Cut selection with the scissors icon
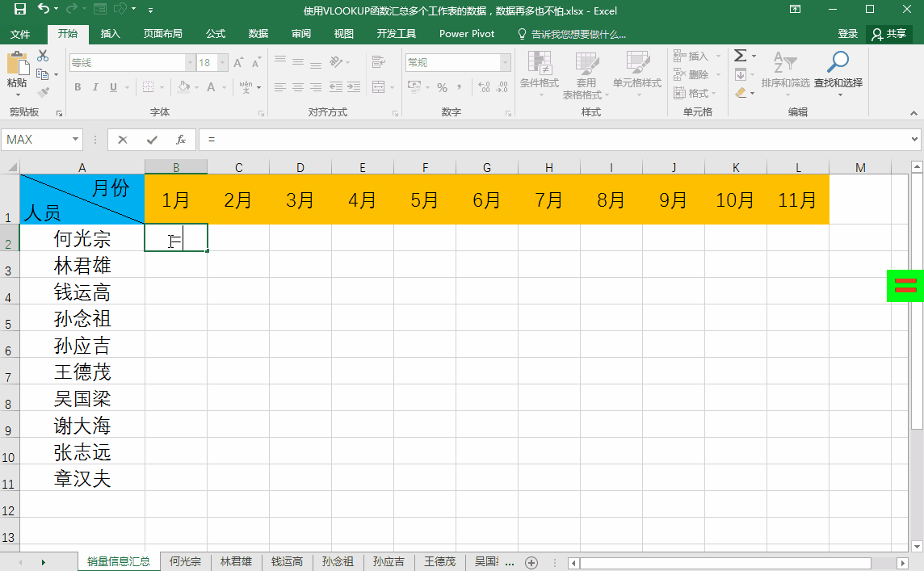The height and width of the screenshot is (571, 924). [x=43, y=56]
